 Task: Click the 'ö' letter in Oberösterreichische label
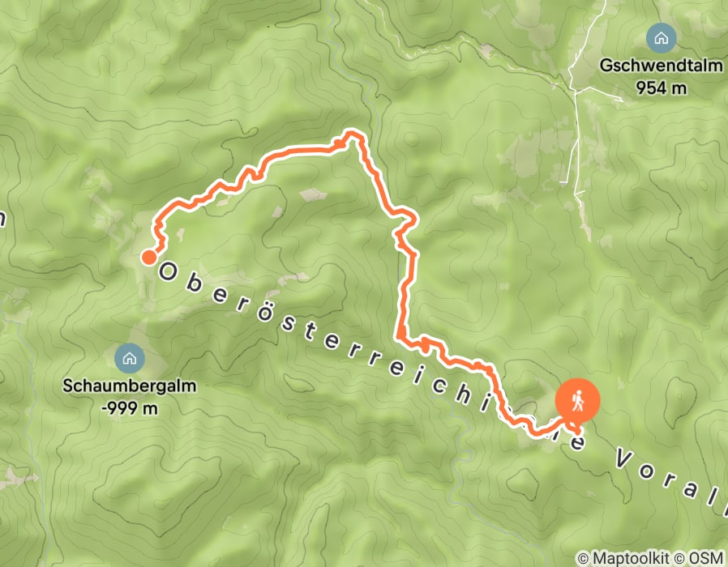pyautogui.click(x=263, y=313)
